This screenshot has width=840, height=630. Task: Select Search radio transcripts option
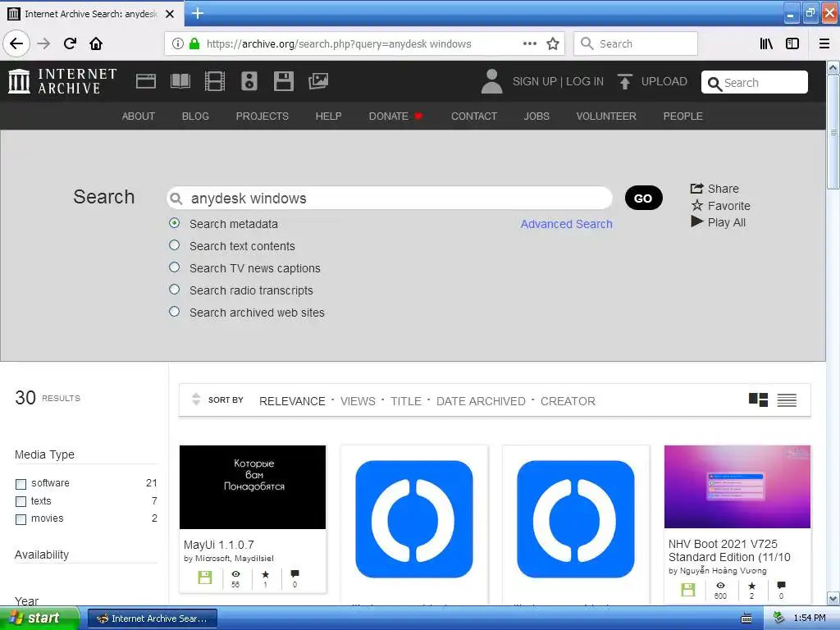point(174,290)
